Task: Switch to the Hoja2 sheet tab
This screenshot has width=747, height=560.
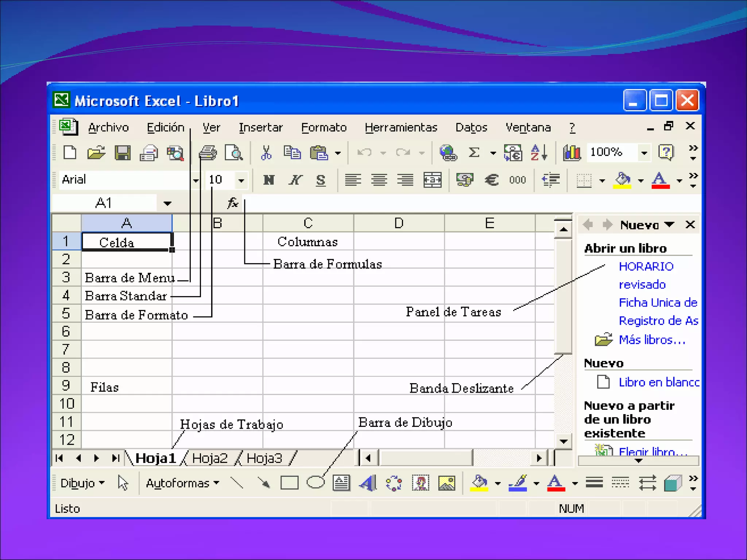Action: (210, 458)
